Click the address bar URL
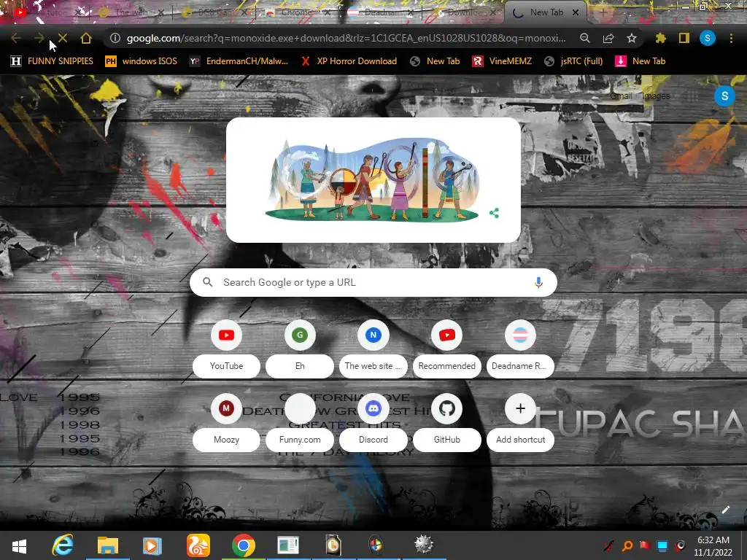The height and width of the screenshot is (560, 747). point(346,38)
